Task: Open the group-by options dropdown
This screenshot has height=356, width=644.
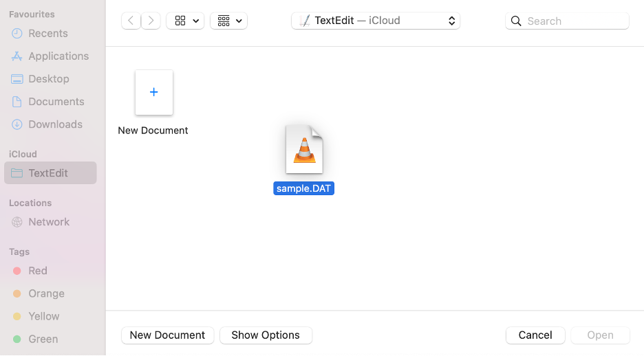Action: tap(228, 21)
